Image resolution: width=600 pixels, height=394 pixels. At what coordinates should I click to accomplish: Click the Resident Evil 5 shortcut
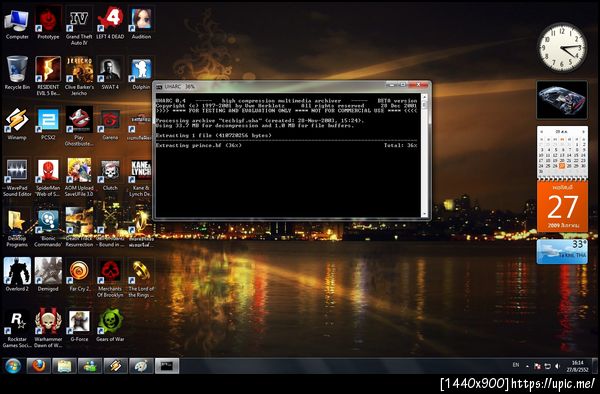point(48,76)
